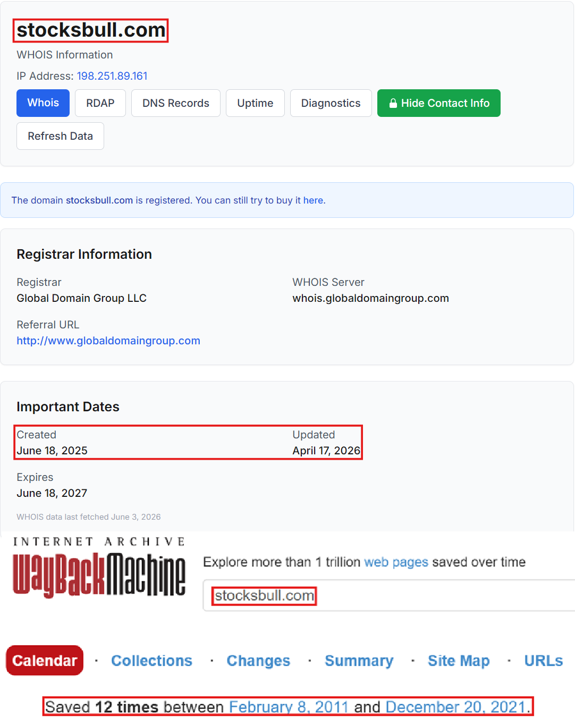Open the Diagnostics tab
Viewport: 575px width, 728px height.
331,103
